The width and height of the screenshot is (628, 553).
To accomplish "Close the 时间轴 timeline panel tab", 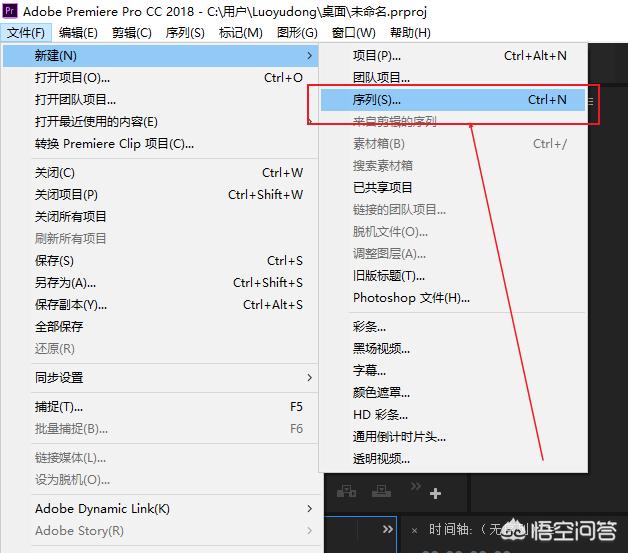I will point(415,531).
